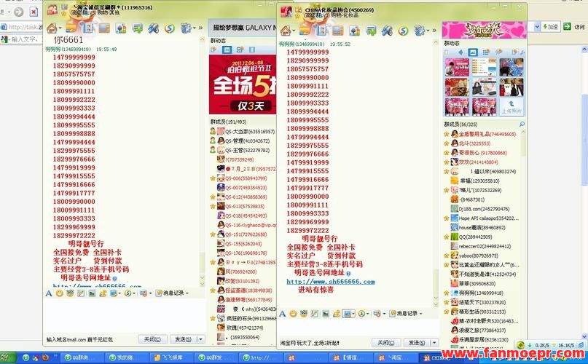Screen dimensions: 588x364
Task: Expand send options dropdown in 淘宝诚信互刷群 window
Action: pos(201,339)
